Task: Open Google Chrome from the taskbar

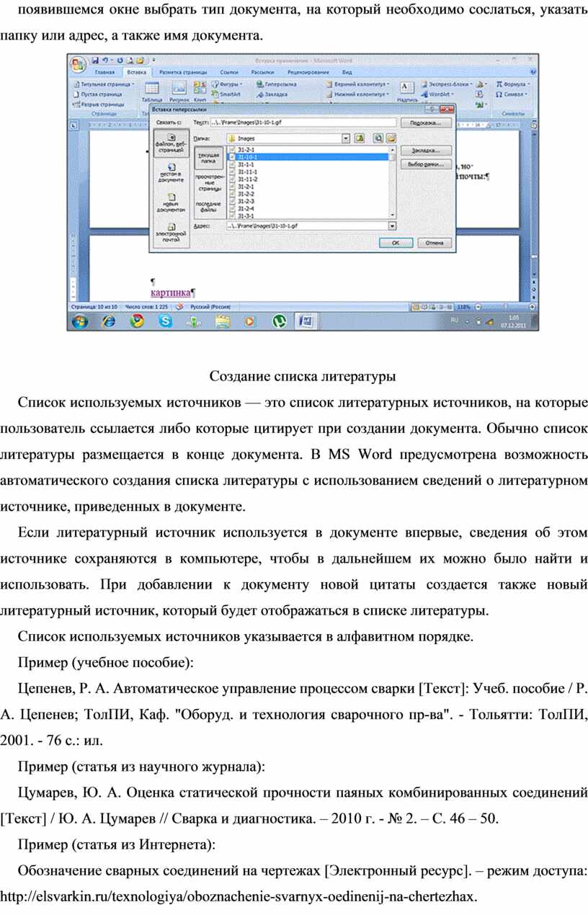Action: pos(138,321)
